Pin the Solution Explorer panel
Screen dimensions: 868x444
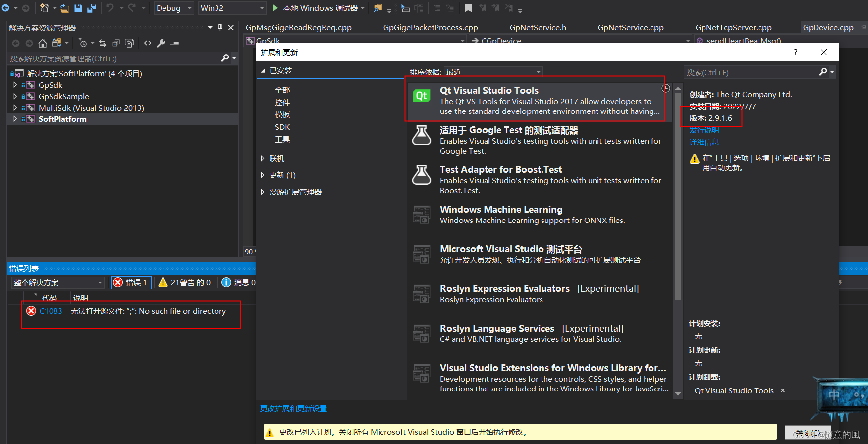[220, 28]
